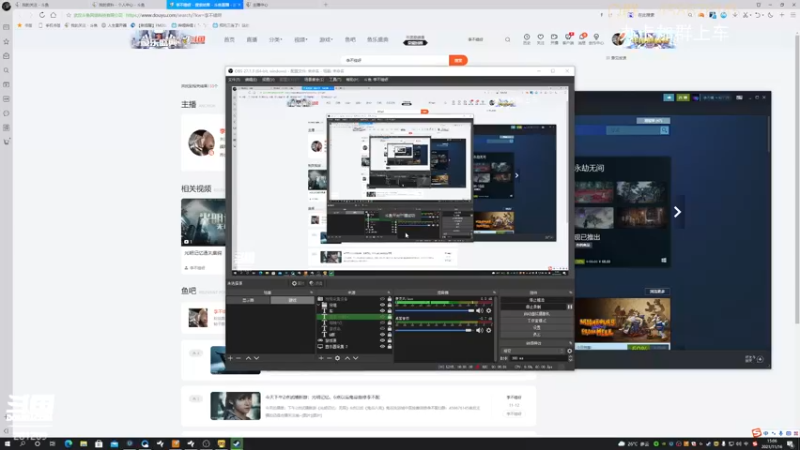Click Steam window search magnifier icon
The height and width of the screenshot is (450, 800).
(664, 131)
